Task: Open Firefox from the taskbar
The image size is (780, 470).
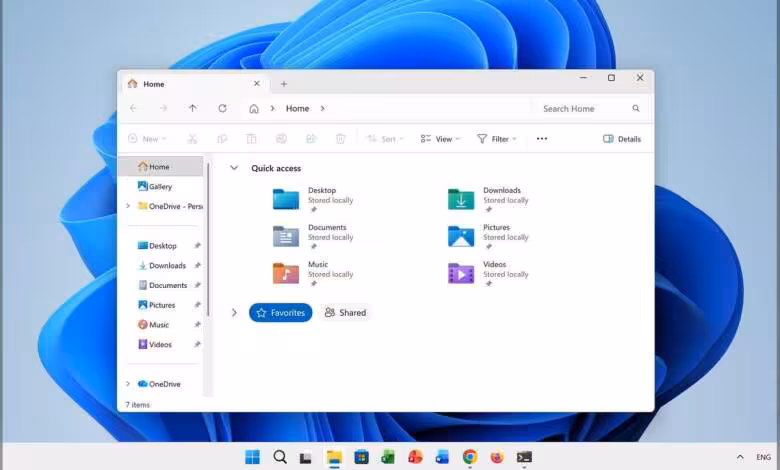Action: click(496, 457)
